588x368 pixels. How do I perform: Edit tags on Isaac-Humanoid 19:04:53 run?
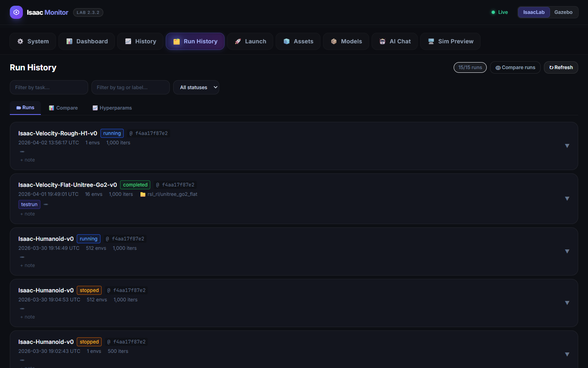tap(22, 309)
